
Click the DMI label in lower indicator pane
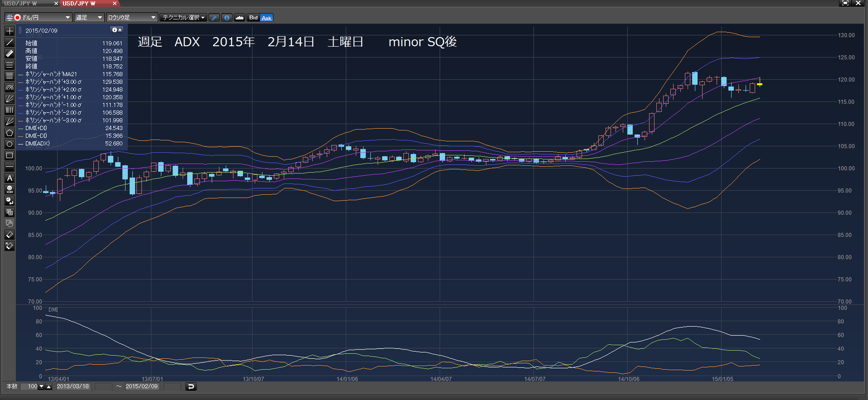[53, 310]
